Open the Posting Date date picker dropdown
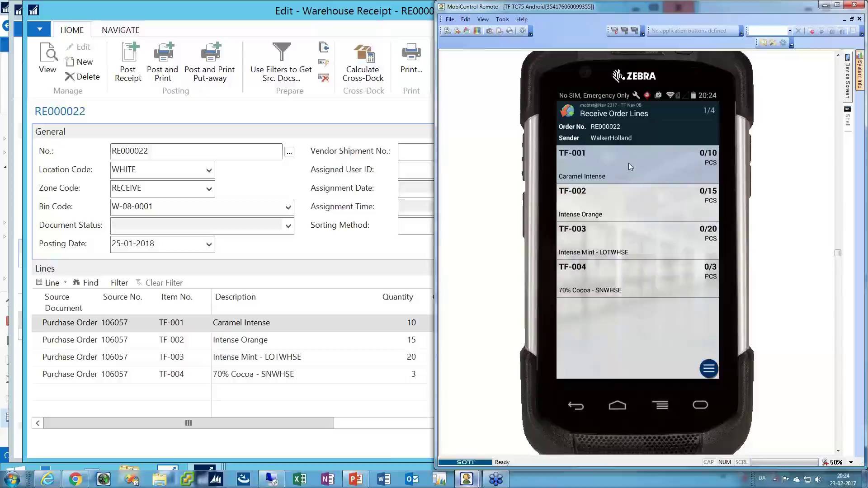 point(208,244)
